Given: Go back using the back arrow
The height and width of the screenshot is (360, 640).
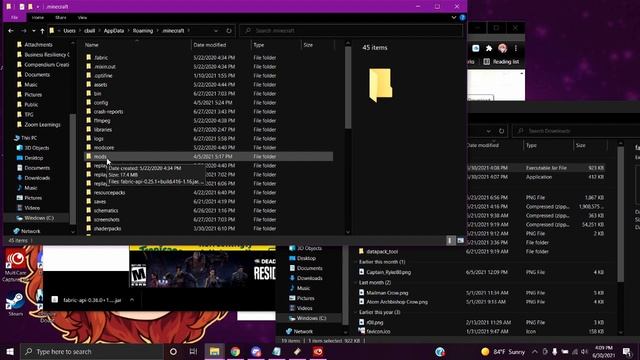Looking at the screenshot, I should coord(11,31).
